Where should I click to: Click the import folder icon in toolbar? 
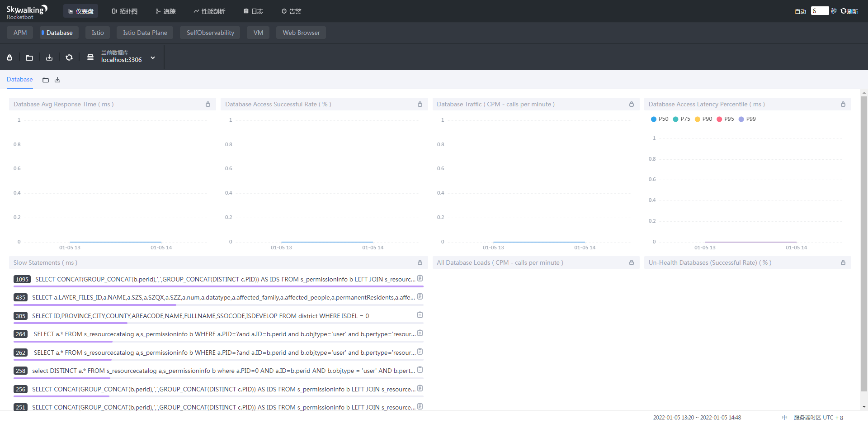click(x=29, y=57)
